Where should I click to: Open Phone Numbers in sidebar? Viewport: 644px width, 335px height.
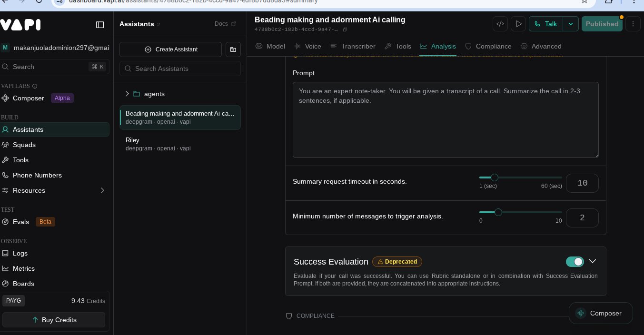pyautogui.click(x=37, y=175)
